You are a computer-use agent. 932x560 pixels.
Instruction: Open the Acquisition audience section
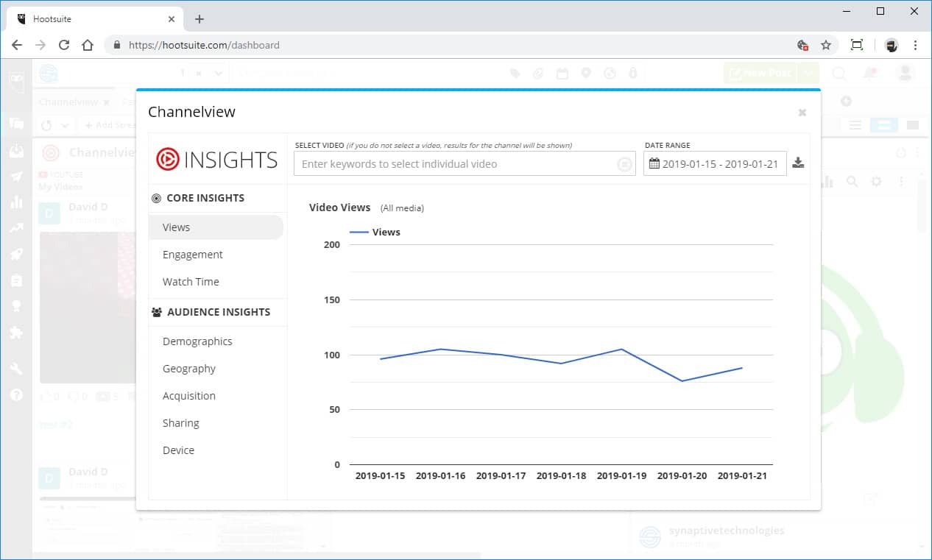pos(189,396)
